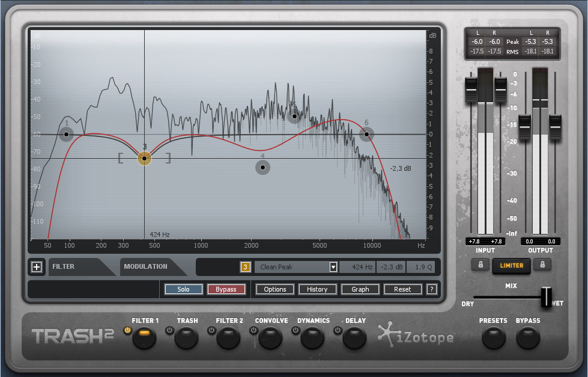Viewport: 588px width, 377px height.
Task: Open the Dynamics module panel
Action: coord(311,339)
